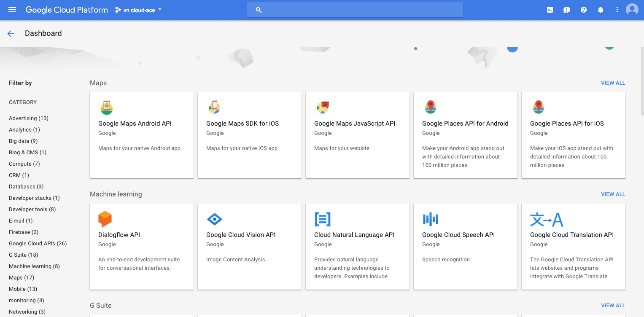Open the three-dot options menu
The width and height of the screenshot is (644, 317).
click(x=617, y=9)
